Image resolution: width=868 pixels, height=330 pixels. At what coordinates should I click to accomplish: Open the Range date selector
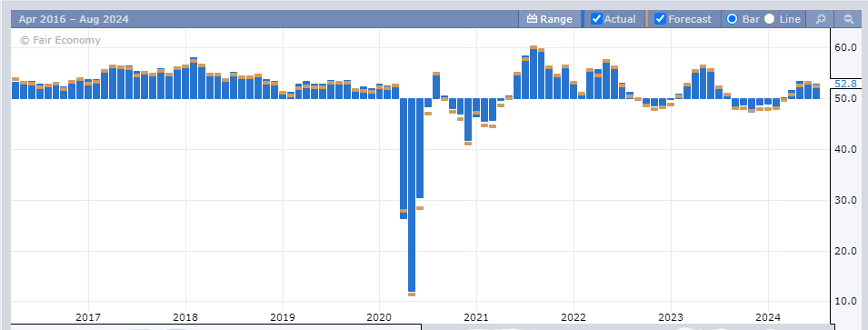550,19
